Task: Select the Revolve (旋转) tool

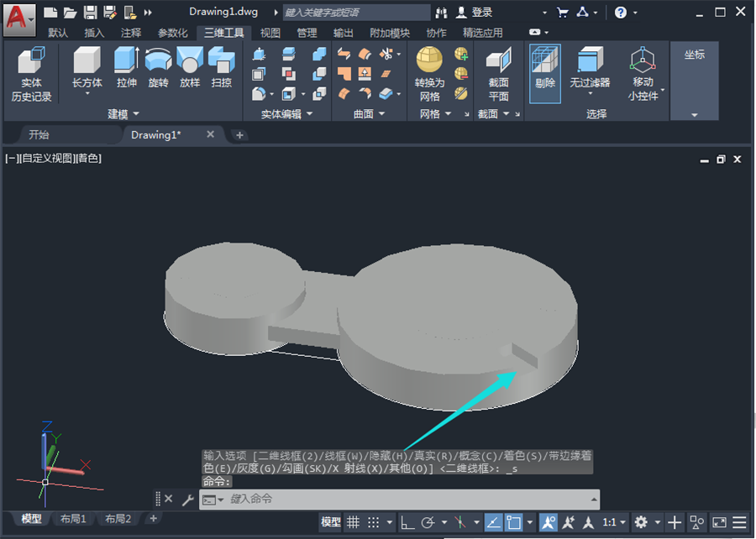Action: 158,68
